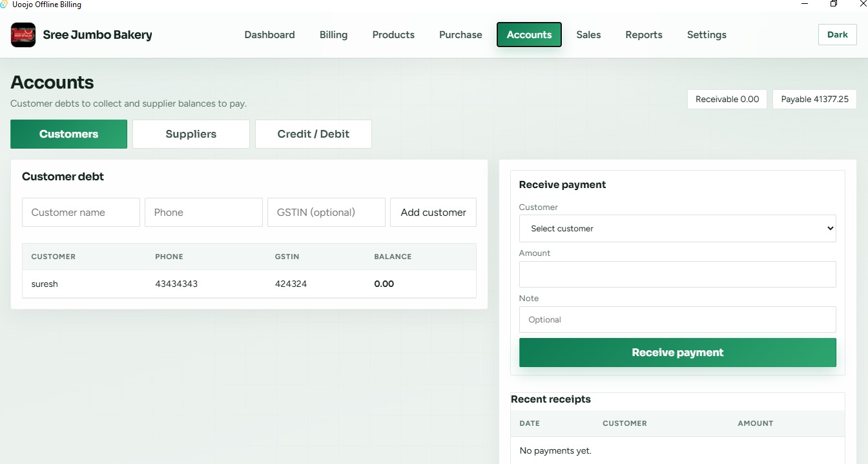This screenshot has height=464, width=868.
Task: Open the Products page
Action: pyautogui.click(x=393, y=35)
